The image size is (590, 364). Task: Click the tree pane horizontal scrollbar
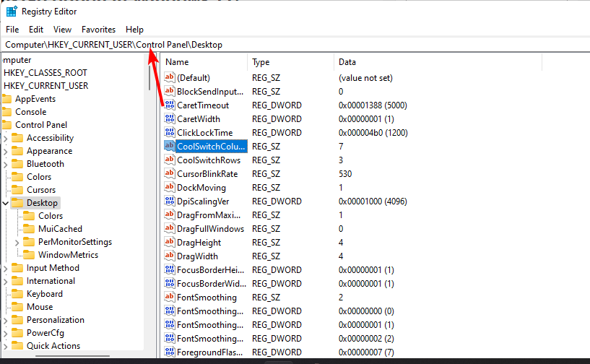[x=72, y=355]
